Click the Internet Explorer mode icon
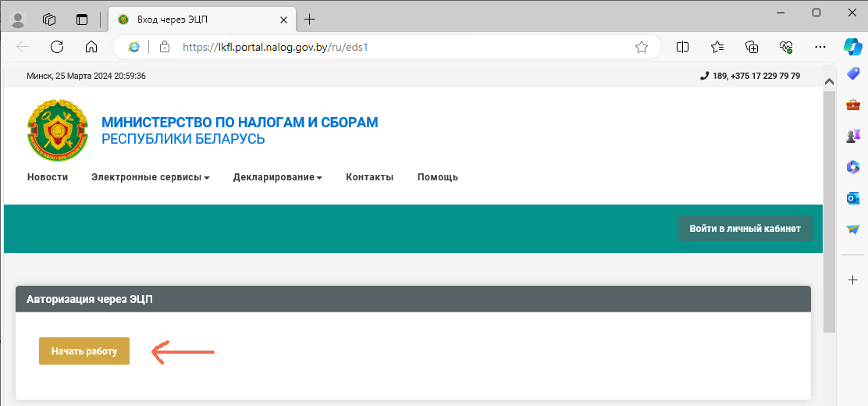868x406 pixels. [x=133, y=47]
